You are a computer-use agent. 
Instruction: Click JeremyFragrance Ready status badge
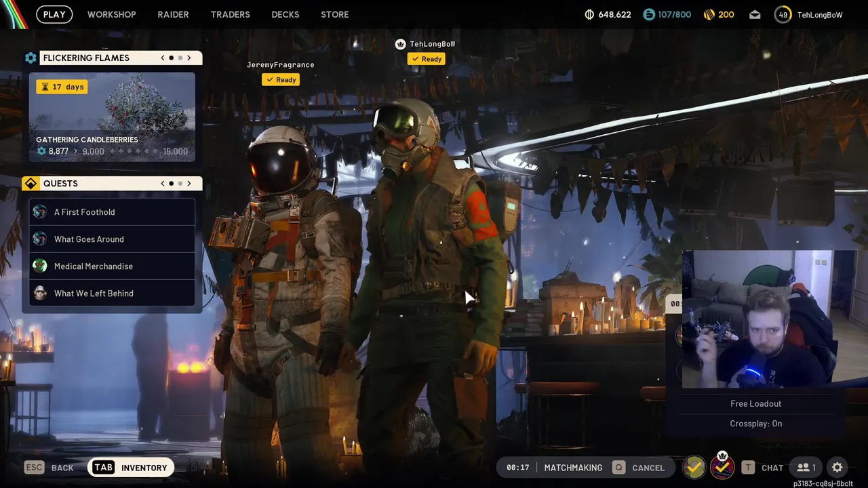pos(281,80)
